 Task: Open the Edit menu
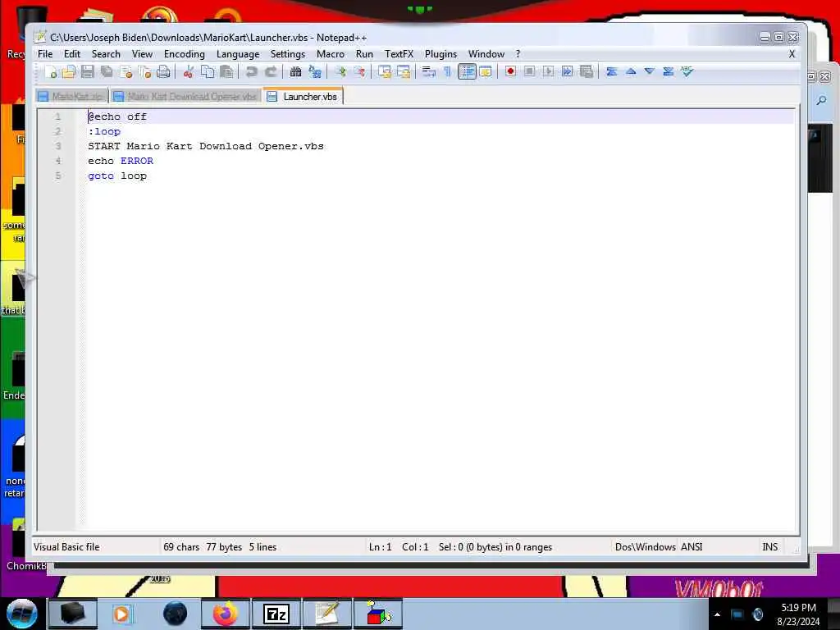[x=72, y=54]
